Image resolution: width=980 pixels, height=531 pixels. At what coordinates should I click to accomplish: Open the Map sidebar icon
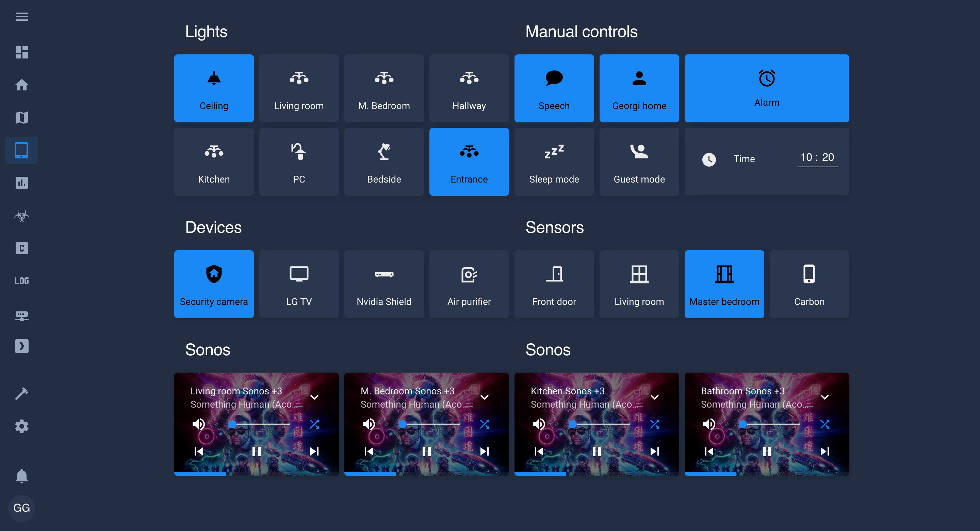(22, 117)
